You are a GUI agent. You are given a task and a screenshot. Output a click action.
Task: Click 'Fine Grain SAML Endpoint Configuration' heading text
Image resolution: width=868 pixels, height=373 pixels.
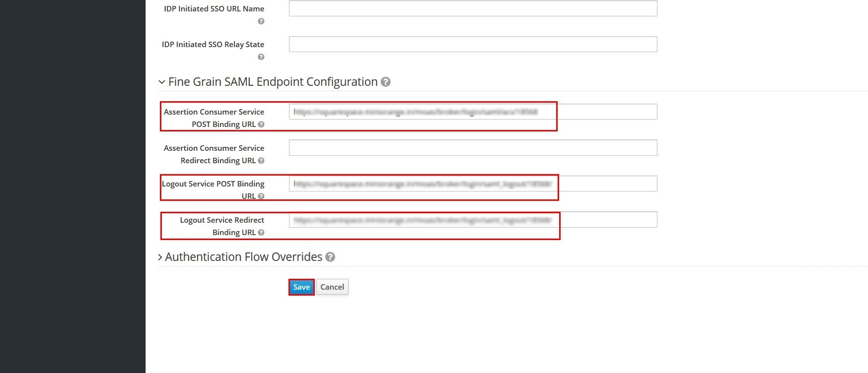coord(273,82)
